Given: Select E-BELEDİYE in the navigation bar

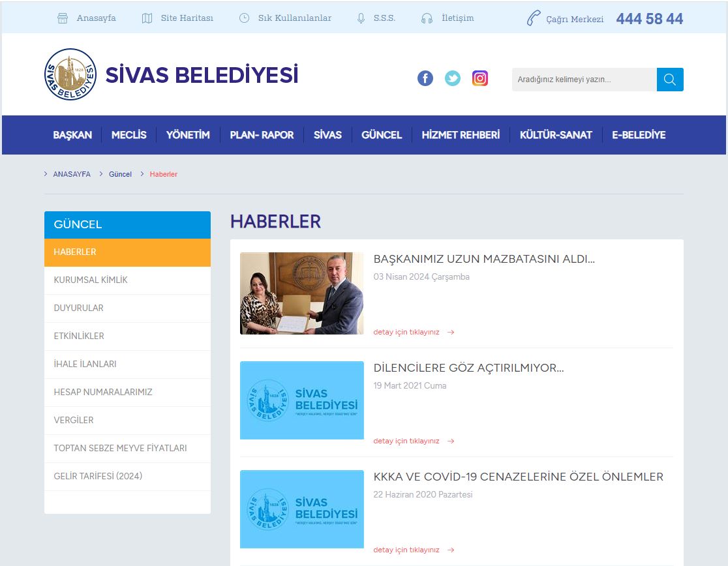Looking at the screenshot, I should [639, 135].
